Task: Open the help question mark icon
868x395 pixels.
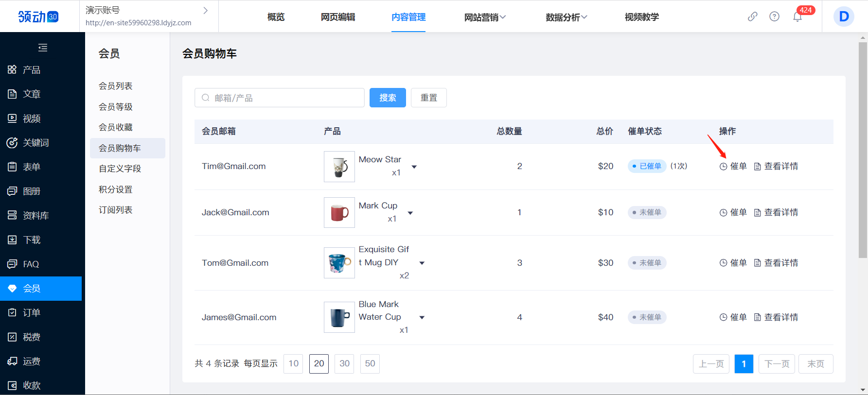Action: 774,17
